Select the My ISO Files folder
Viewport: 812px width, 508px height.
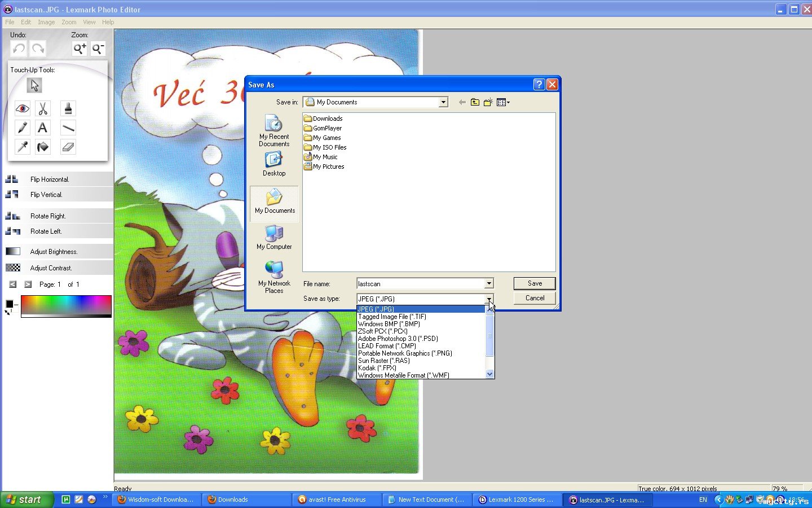pos(325,147)
